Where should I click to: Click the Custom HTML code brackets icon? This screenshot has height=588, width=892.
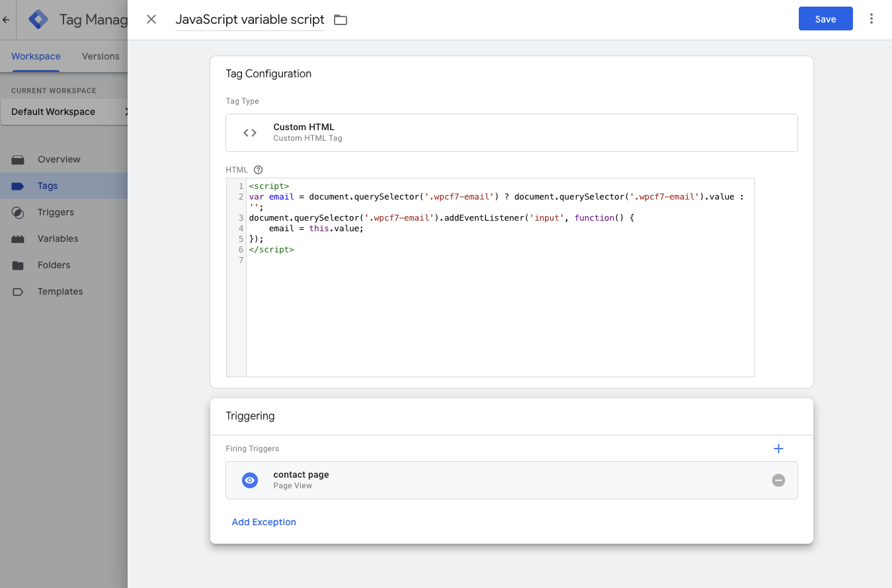click(250, 133)
